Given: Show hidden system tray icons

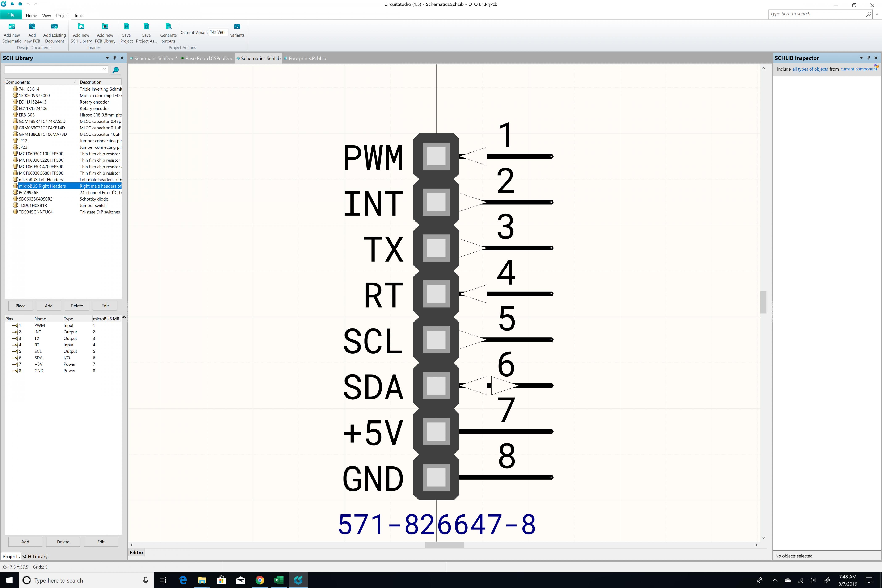Looking at the screenshot, I should [775, 580].
